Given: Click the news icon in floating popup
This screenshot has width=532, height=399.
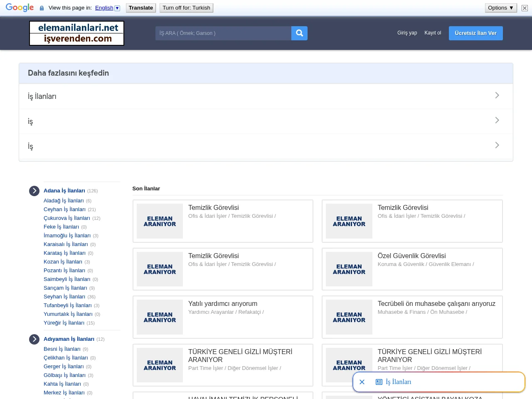Looking at the screenshot, I should [379, 382].
